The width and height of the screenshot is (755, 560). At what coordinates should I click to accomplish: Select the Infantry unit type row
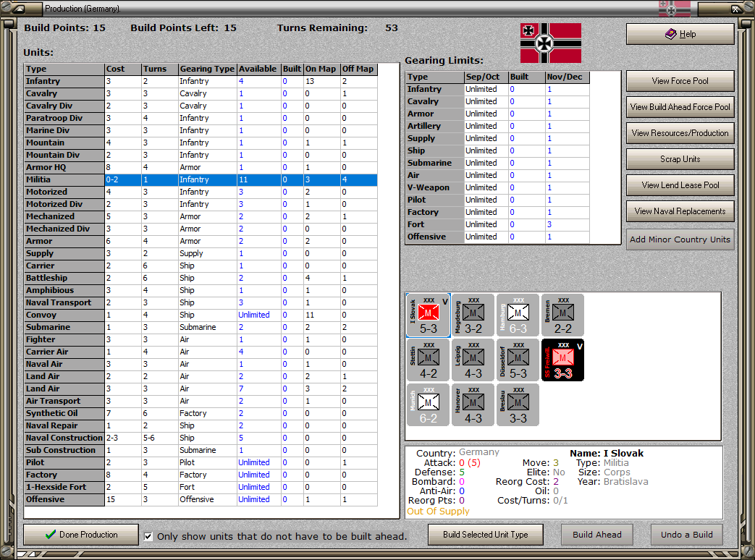(x=201, y=81)
